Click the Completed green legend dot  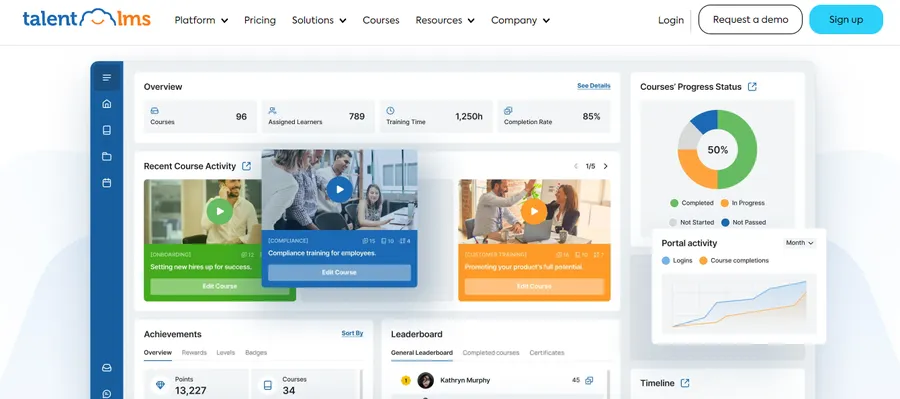coord(674,203)
